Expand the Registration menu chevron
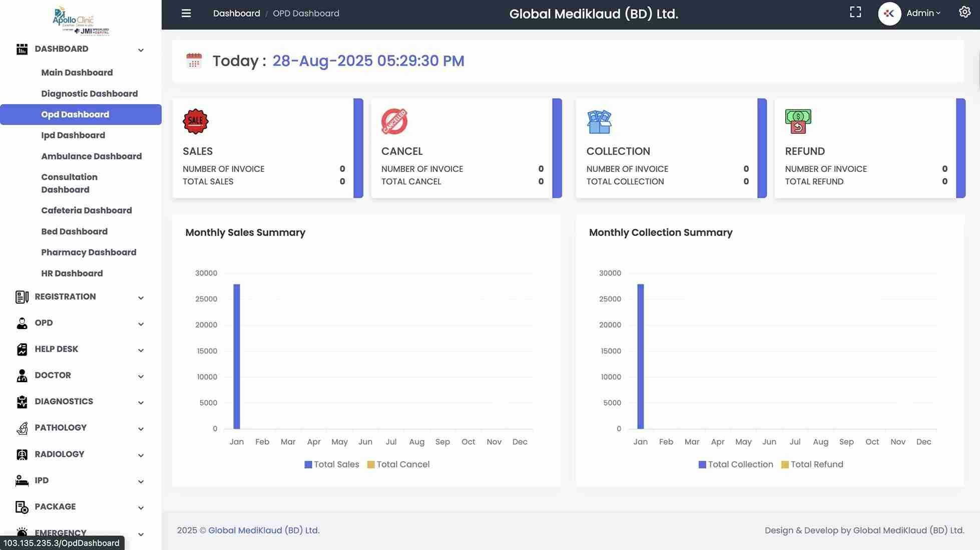Viewport: 980px width, 550px height. (141, 298)
